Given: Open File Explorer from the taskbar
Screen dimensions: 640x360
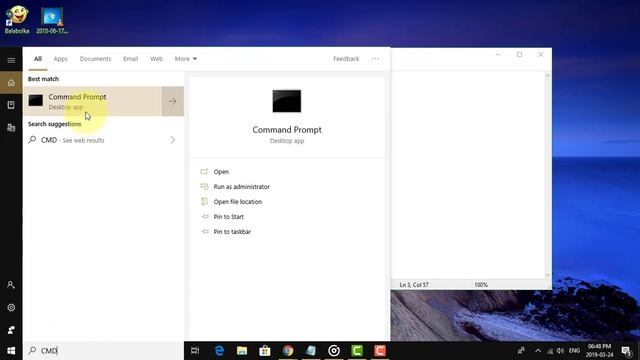Looking at the screenshot, I should coord(242,351).
